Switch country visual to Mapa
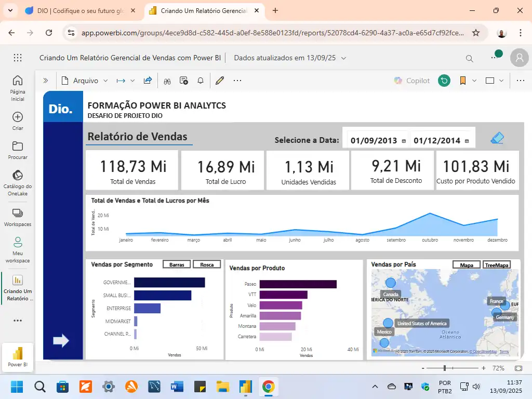The height and width of the screenshot is (399, 532). tap(467, 265)
